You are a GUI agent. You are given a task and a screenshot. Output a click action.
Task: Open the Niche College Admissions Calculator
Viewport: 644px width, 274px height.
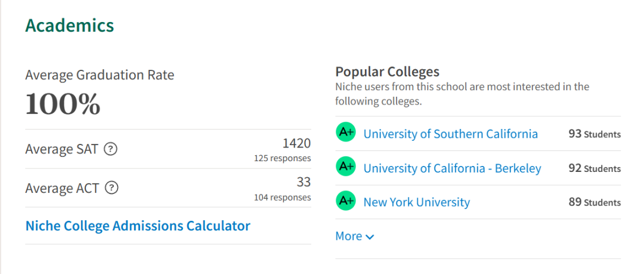[x=138, y=226]
